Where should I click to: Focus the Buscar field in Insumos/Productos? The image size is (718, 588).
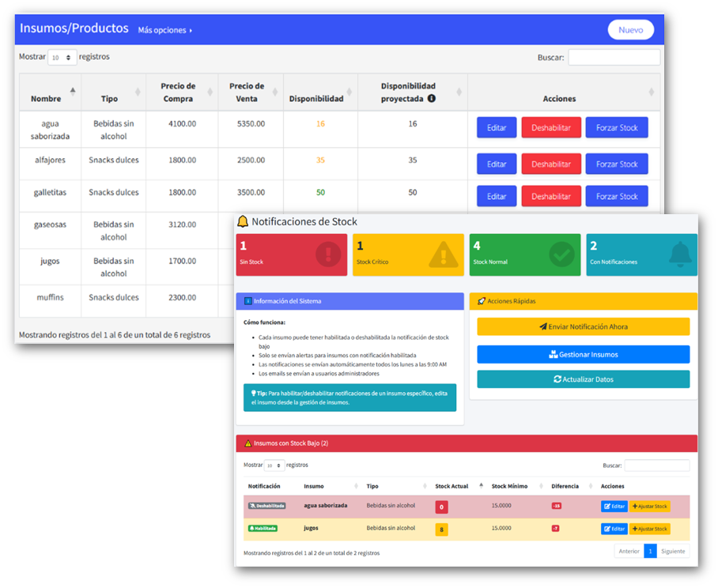click(x=614, y=58)
